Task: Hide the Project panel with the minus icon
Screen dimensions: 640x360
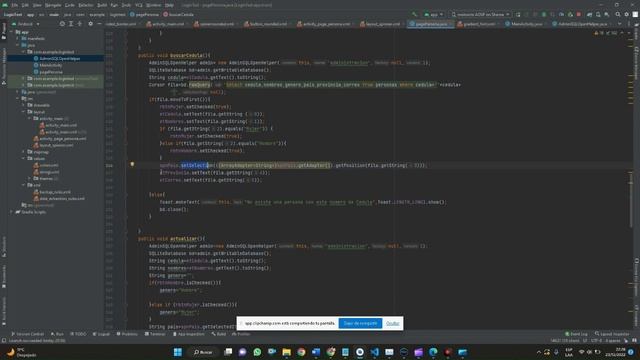Action: [x=99, y=24]
